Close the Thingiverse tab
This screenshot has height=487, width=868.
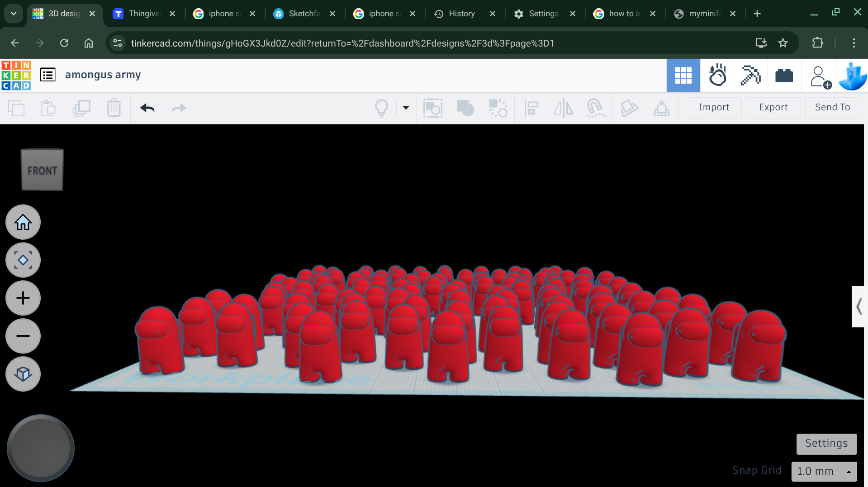tap(172, 14)
